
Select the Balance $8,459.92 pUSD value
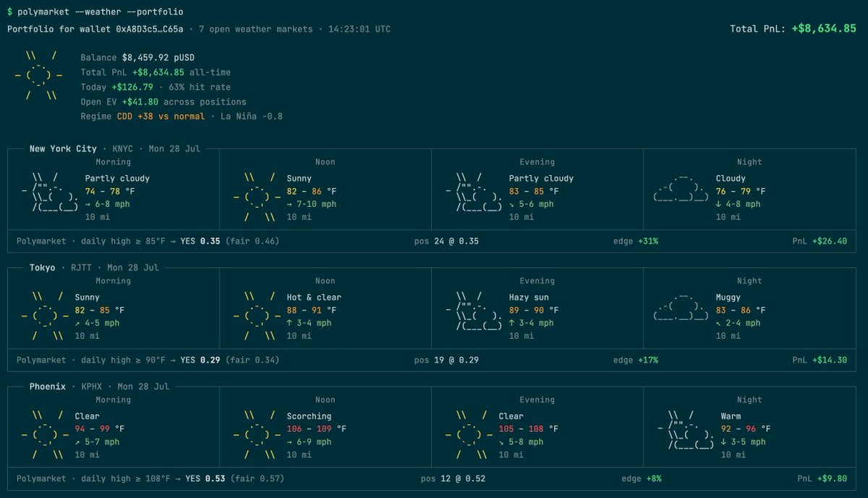pyautogui.click(x=158, y=58)
